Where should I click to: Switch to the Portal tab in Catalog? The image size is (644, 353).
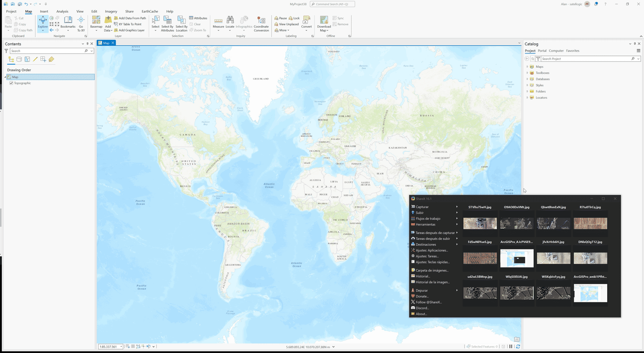point(542,51)
